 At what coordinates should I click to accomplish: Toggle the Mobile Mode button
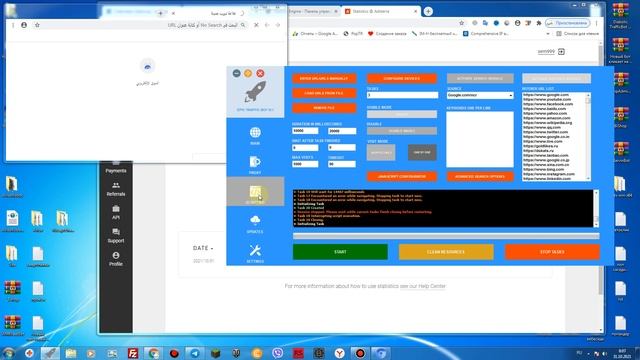tap(402, 114)
